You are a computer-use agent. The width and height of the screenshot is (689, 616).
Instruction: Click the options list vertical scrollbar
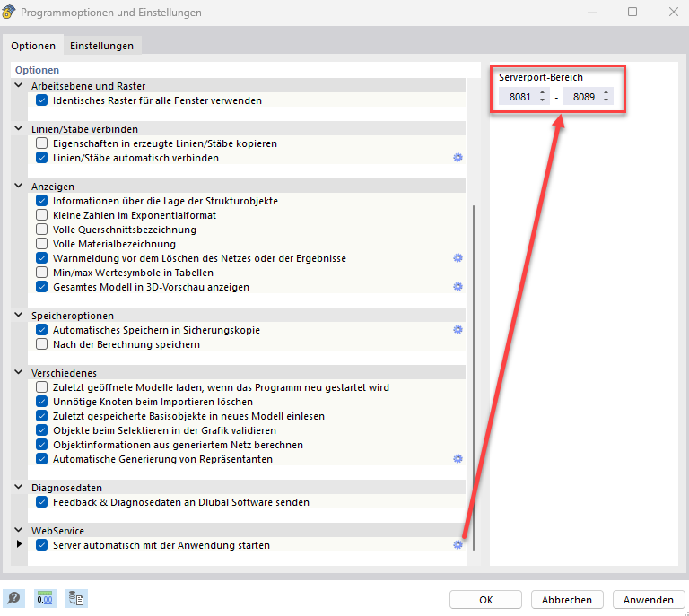pyautogui.click(x=474, y=377)
